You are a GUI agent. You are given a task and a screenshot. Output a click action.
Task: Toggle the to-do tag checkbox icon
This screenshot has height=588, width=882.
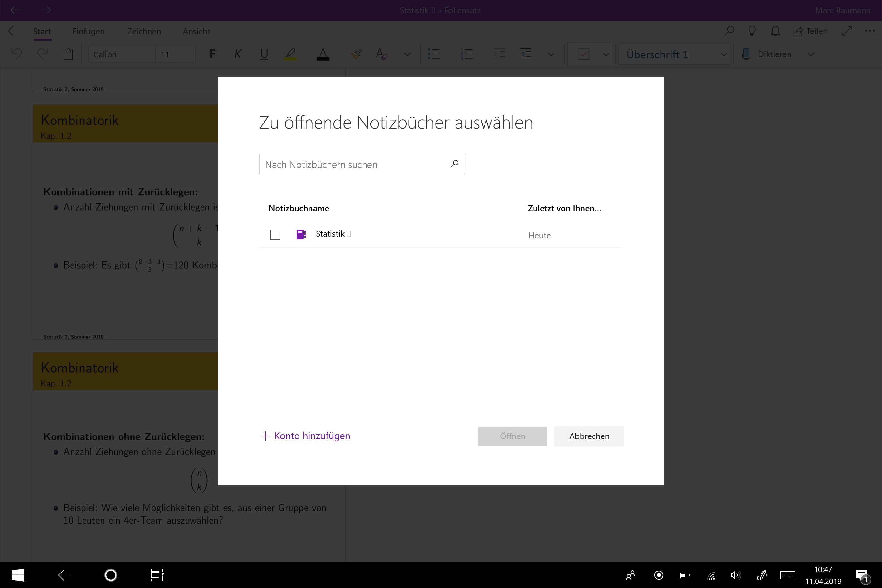coord(583,54)
